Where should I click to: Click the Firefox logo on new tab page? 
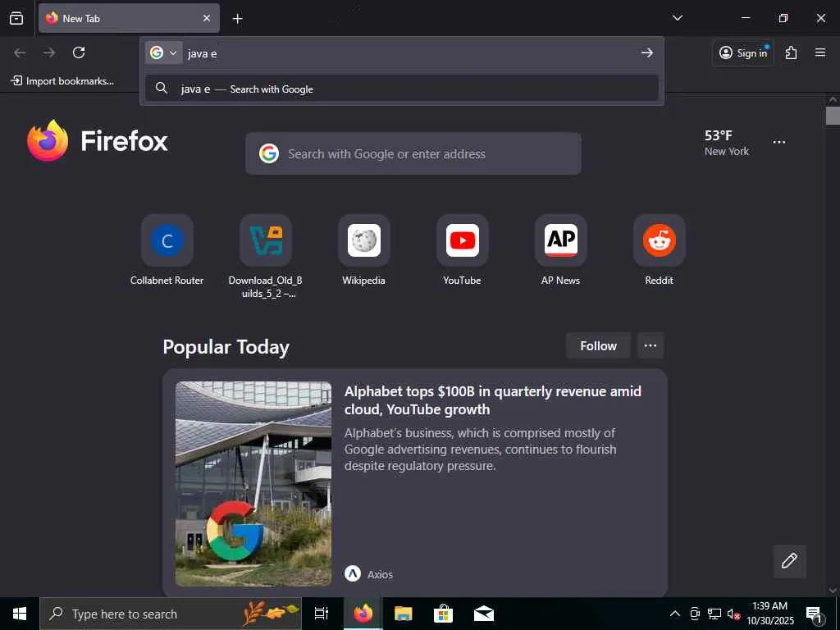click(x=98, y=140)
